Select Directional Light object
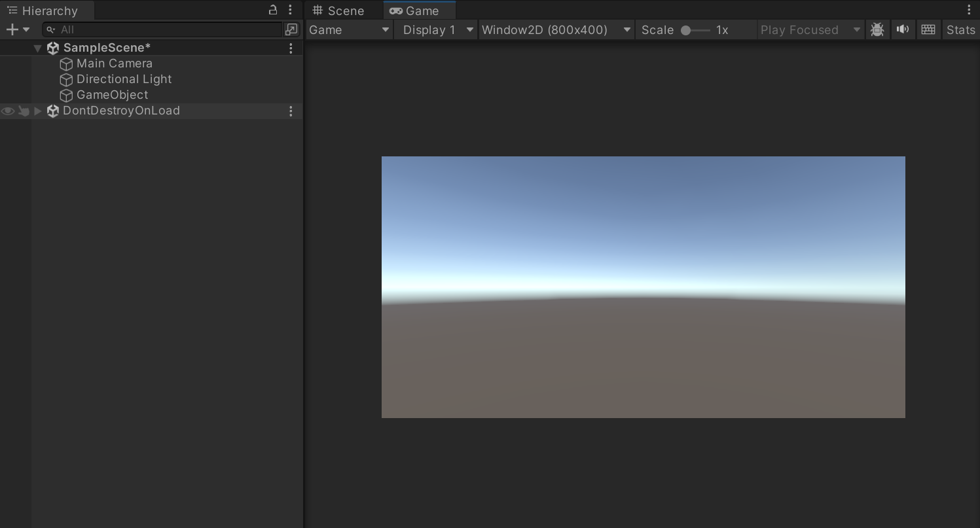The width and height of the screenshot is (980, 528). (124, 79)
